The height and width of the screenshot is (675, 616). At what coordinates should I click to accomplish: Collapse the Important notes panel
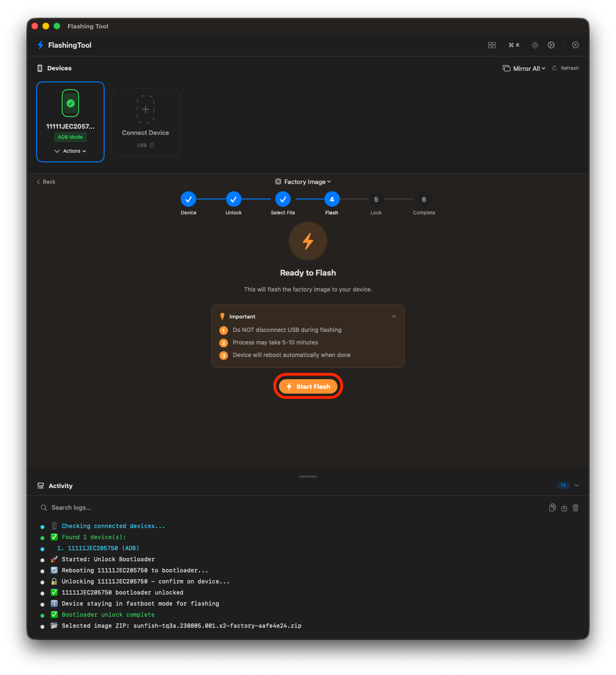394,317
